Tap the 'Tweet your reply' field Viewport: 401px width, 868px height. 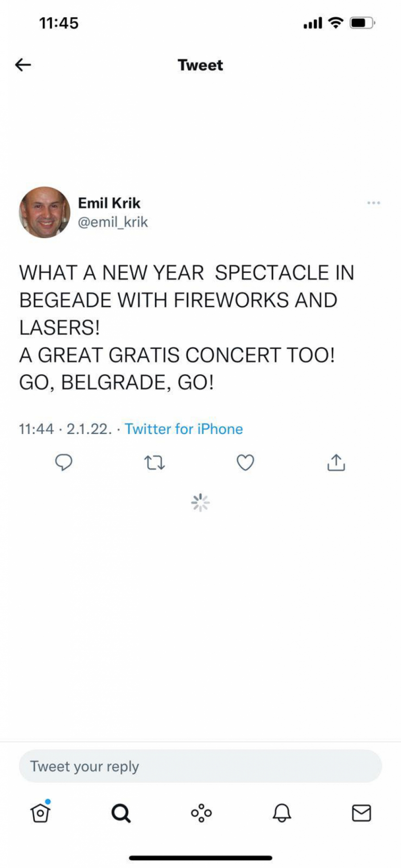200,766
